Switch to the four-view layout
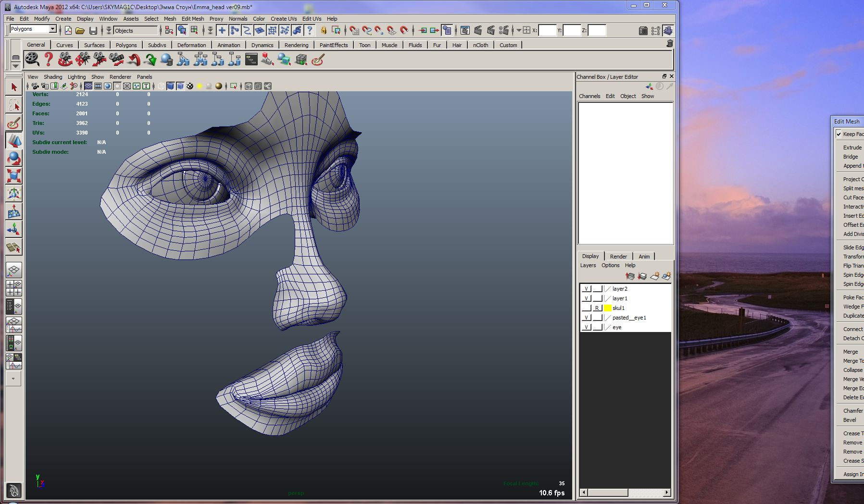Image resolution: width=864 pixels, height=504 pixels. click(13, 288)
